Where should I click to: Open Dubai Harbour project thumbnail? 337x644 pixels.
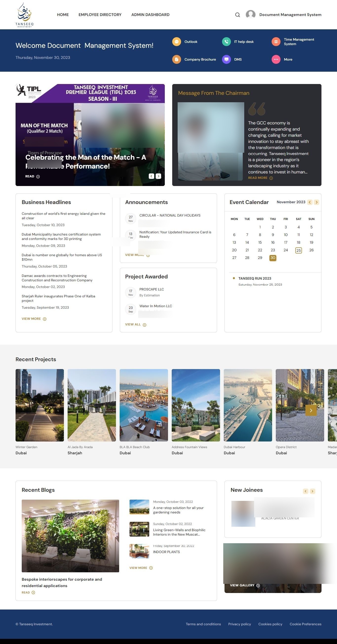click(248, 405)
